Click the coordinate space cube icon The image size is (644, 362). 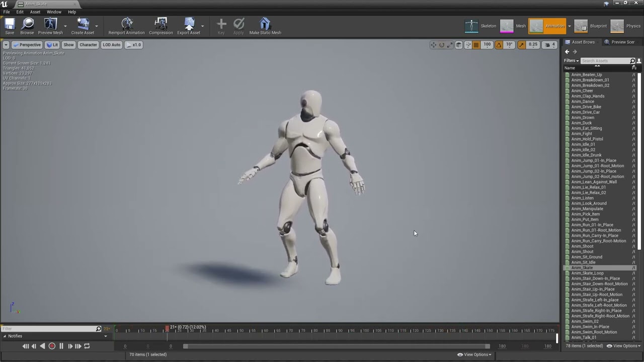(x=459, y=45)
